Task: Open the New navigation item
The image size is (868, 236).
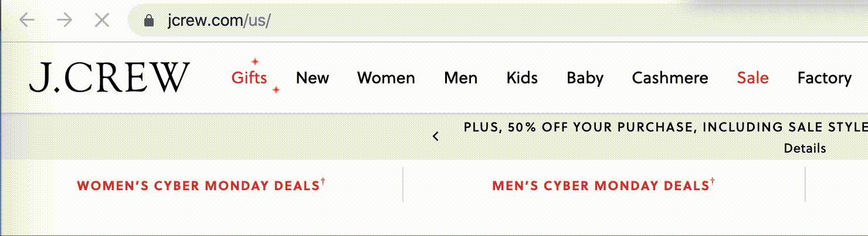Action: 313,77
